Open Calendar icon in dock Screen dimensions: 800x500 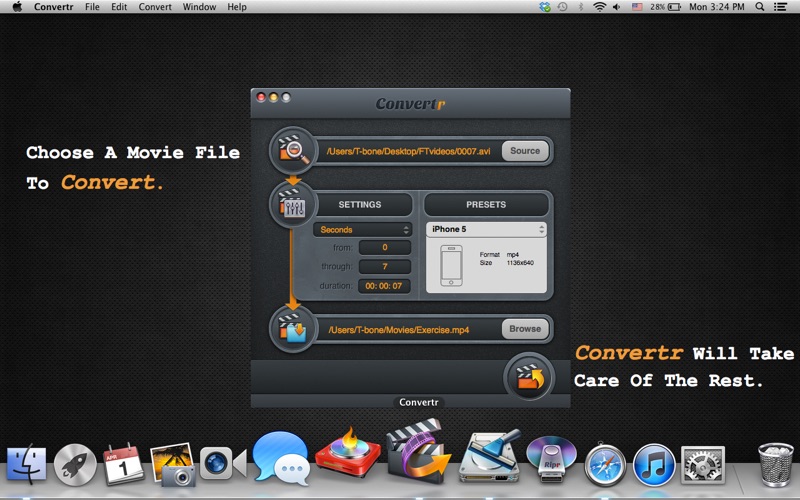point(123,463)
